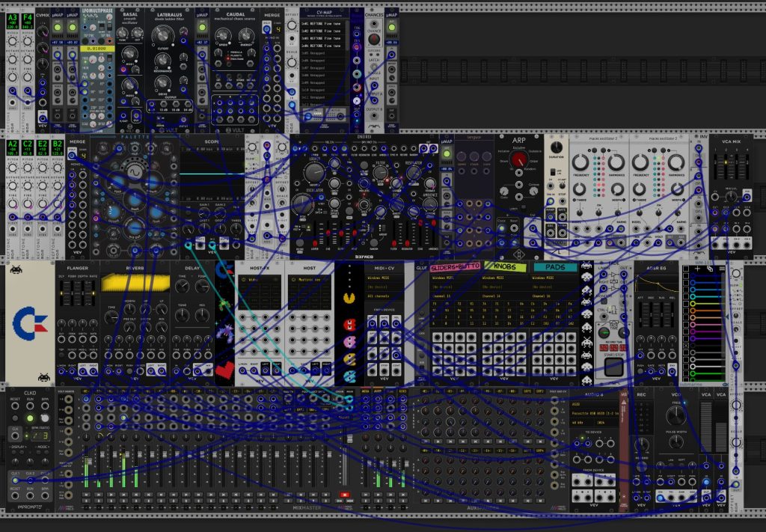Click the red mode knob on the ARP module
Image resolution: width=766 pixels, height=532 pixels.
[x=518, y=159]
